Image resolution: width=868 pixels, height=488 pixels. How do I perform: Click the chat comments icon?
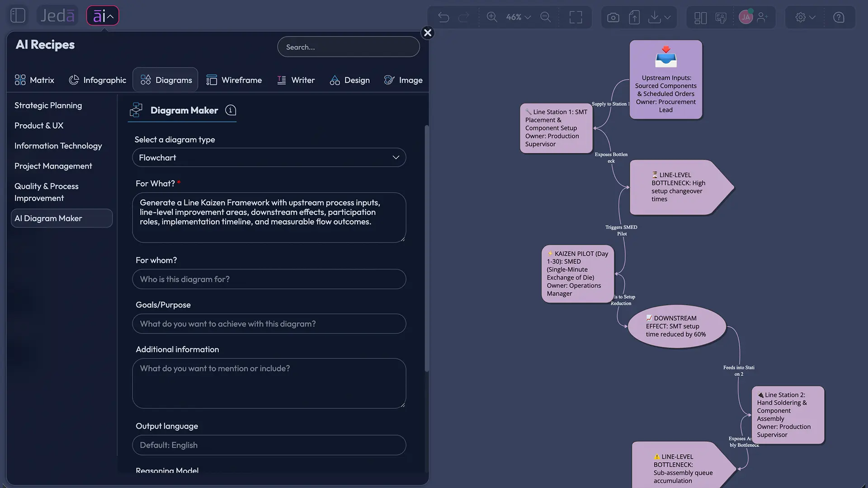point(721,17)
